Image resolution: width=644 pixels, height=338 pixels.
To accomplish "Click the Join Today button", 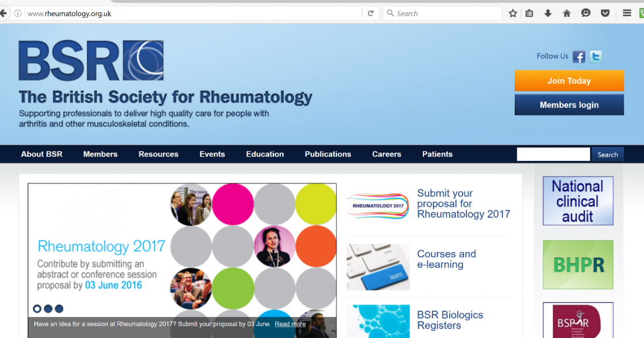I will (x=569, y=81).
